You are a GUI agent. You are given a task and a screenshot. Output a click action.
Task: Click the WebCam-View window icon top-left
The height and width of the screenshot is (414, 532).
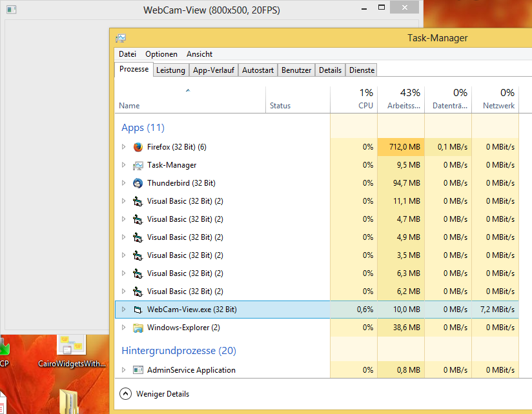(x=10, y=10)
